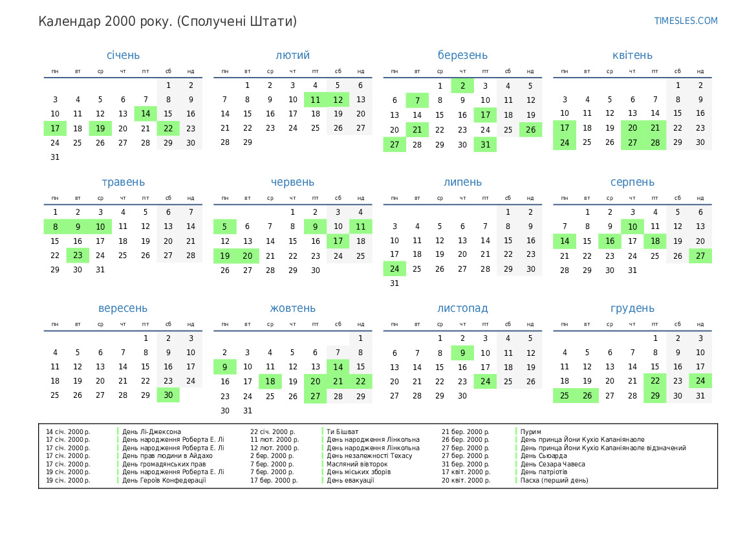
Task: Select the лютий month title
Action: click(x=292, y=56)
